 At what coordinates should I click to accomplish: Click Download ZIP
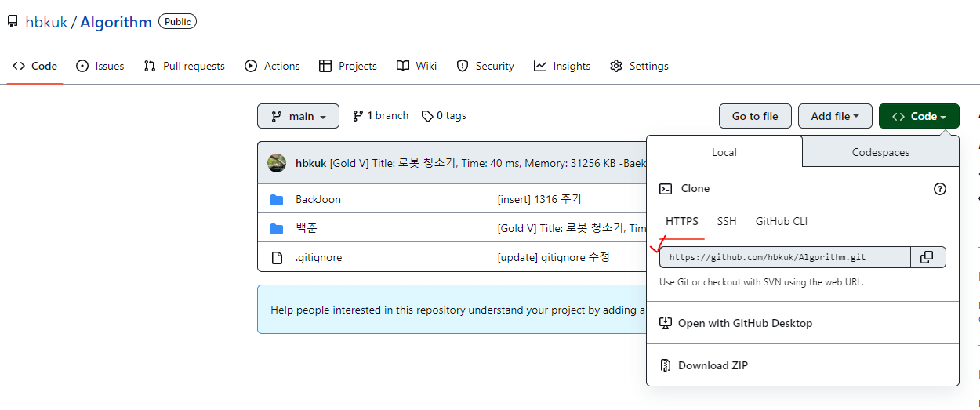click(703, 365)
